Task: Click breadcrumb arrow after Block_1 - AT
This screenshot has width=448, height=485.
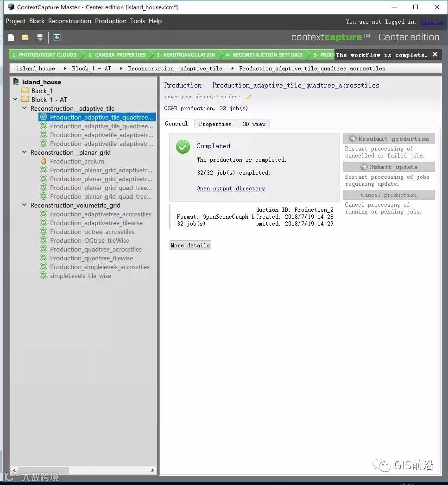Action: tap(121, 69)
